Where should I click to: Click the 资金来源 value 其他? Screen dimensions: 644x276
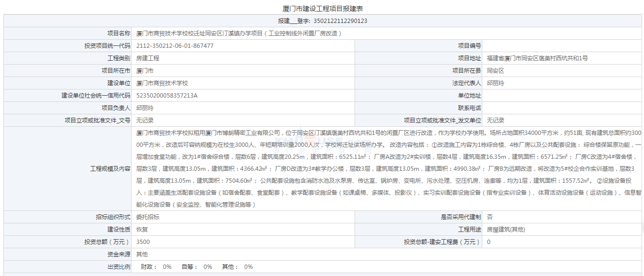click(142, 254)
